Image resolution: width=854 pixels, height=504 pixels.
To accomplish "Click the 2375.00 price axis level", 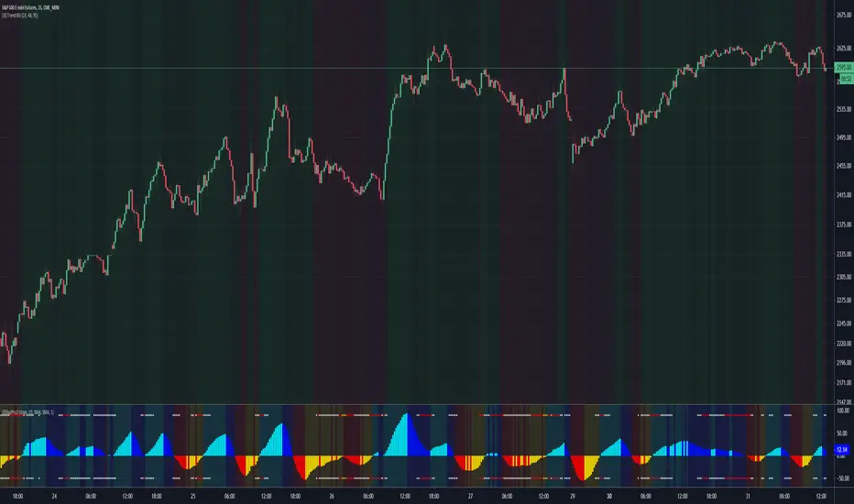I will (x=844, y=225).
